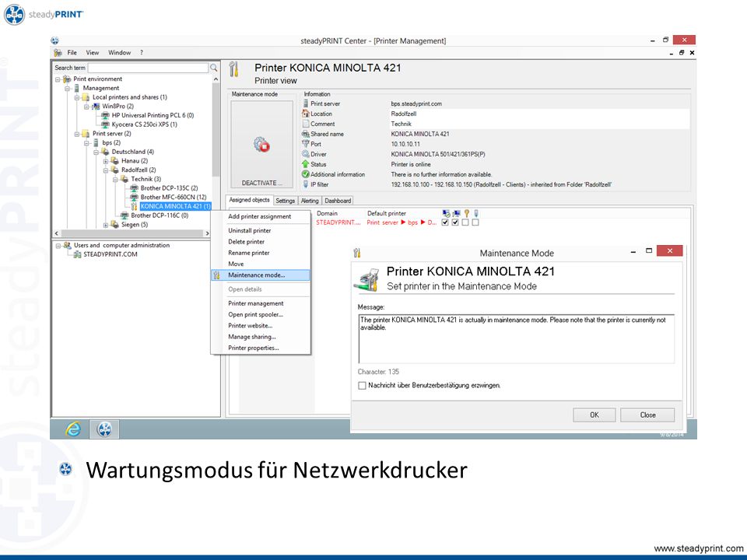Collapse Users and computer administration node
747x560 pixels.
point(58,245)
